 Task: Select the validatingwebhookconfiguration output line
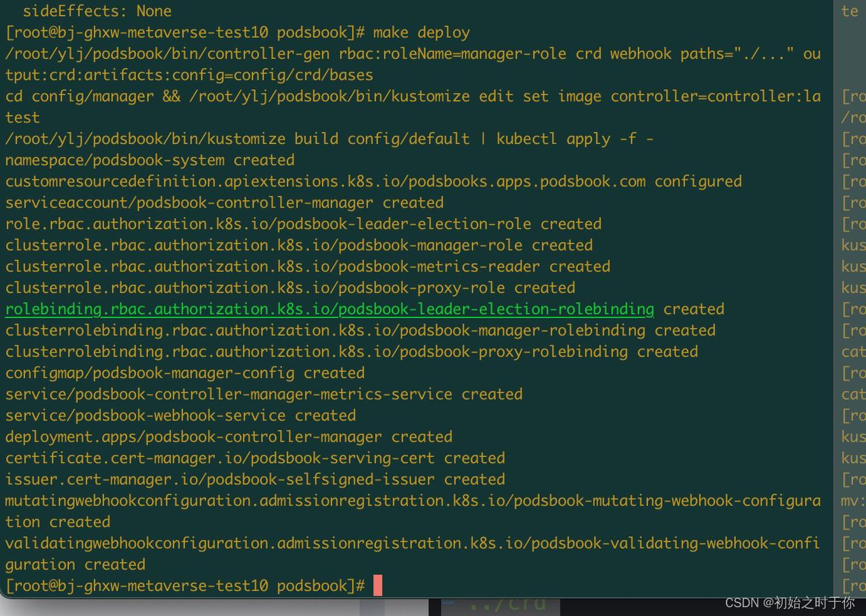[x=413, y=554]
